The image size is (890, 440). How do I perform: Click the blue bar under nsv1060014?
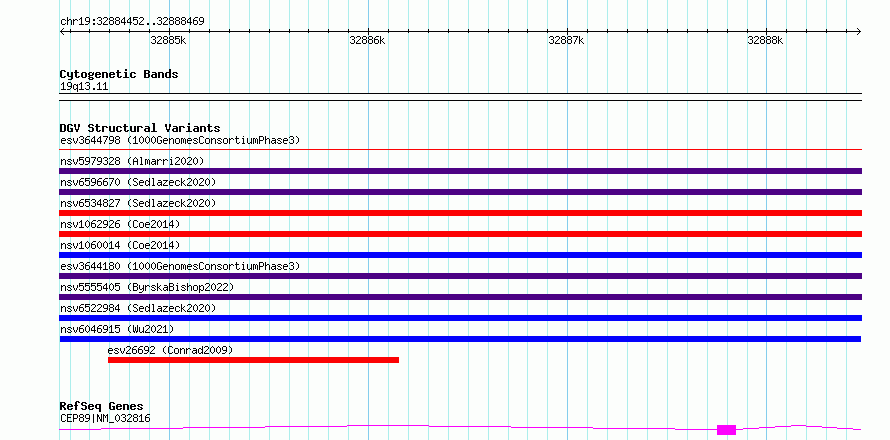pyautogui.click(x=461, y=255)
